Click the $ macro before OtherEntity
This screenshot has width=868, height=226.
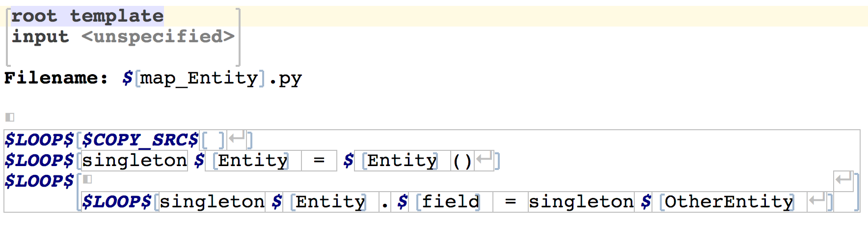tap(646, 202)
